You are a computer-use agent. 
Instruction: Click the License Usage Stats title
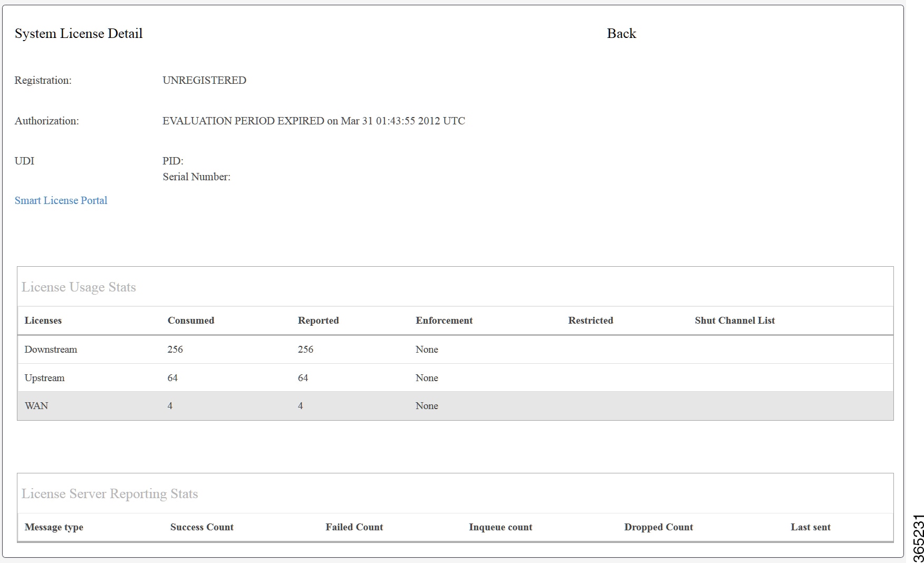(x=79, y=287)
